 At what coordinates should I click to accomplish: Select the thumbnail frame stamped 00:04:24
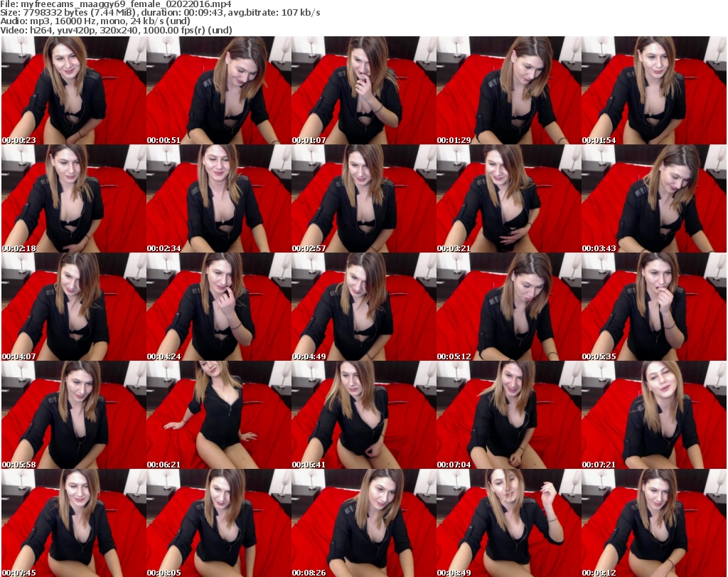coord(219,307)
